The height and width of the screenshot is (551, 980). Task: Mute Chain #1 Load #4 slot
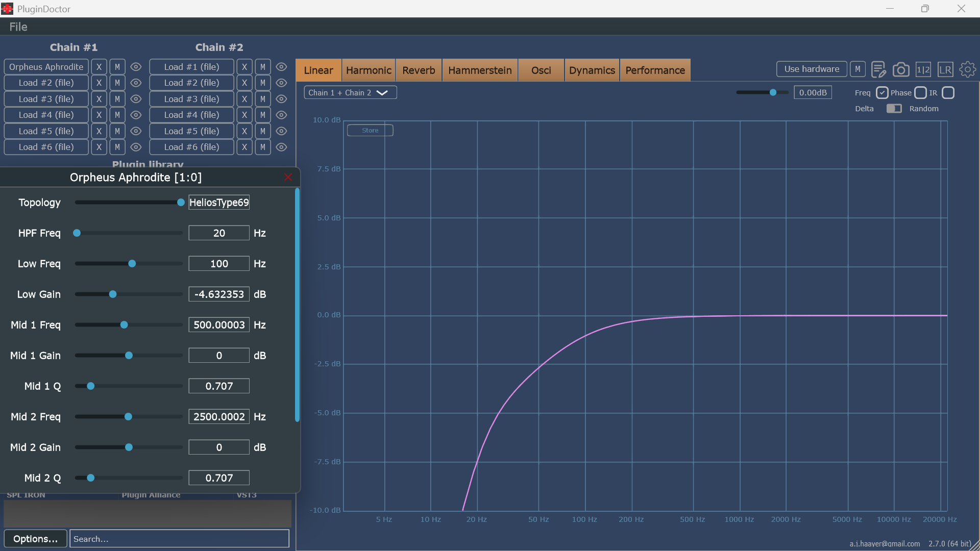click(117, 115)
